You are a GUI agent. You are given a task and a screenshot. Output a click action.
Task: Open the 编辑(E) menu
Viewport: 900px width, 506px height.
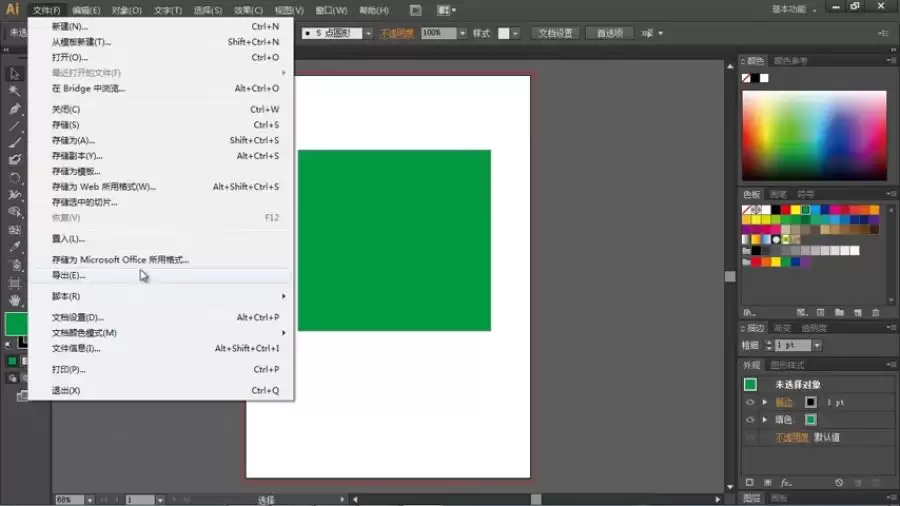[x=86, y=10]
